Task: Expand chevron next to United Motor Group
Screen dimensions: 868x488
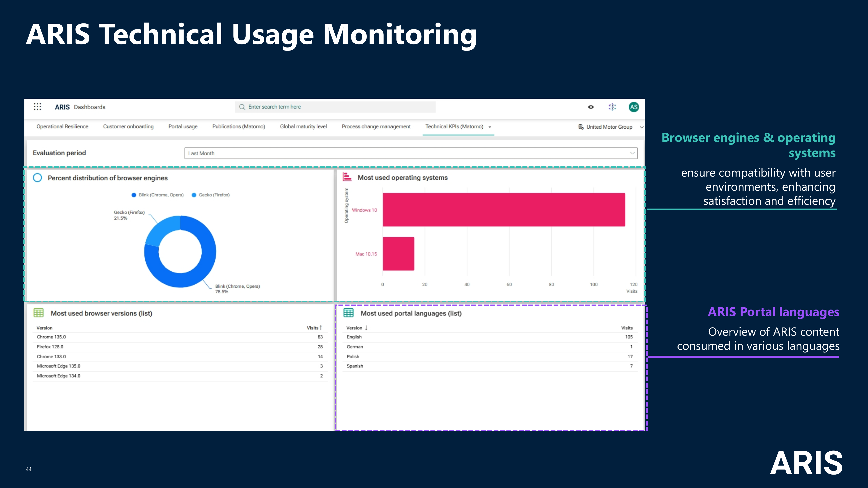Action: pos(642,127)
